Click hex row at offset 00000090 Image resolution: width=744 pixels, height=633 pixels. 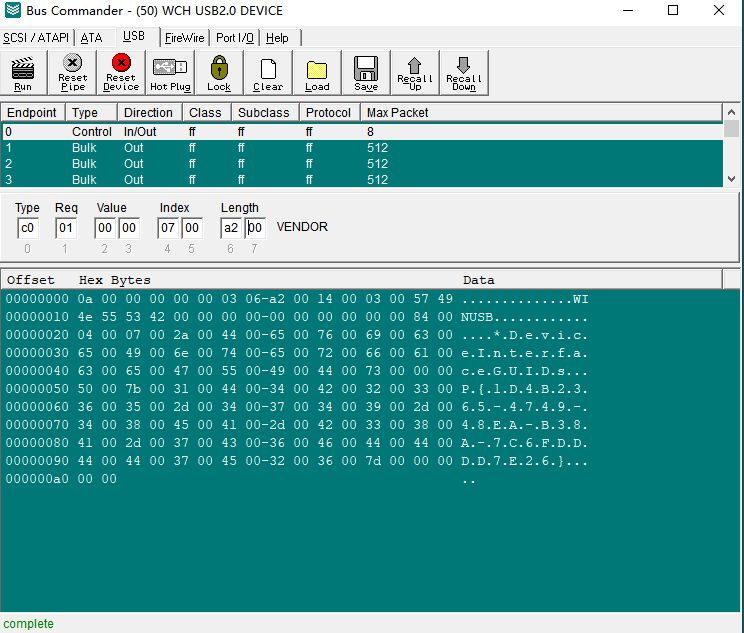[297, 461]
